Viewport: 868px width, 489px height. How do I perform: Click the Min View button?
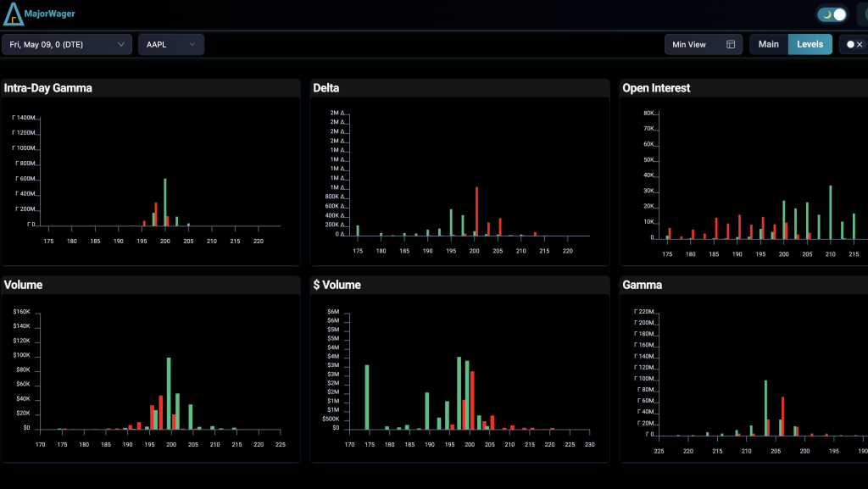point(703,44)
